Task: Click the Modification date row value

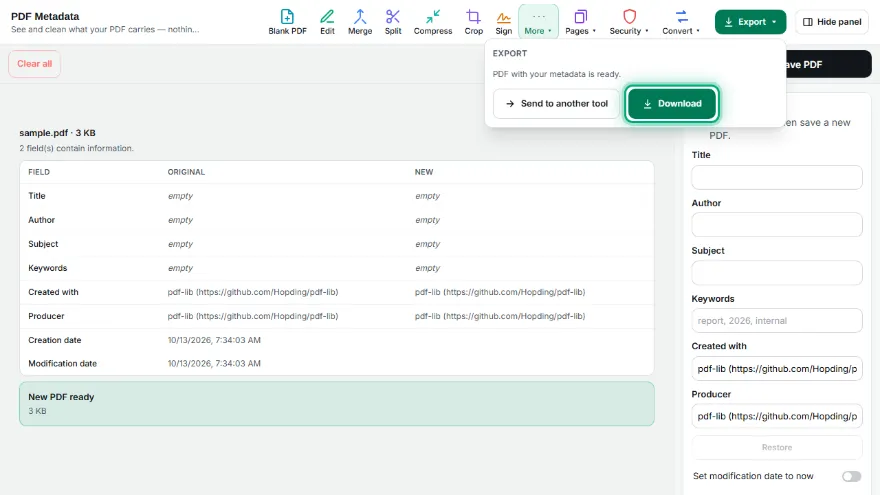Action: pyautogui.click(x=214, y=364)
